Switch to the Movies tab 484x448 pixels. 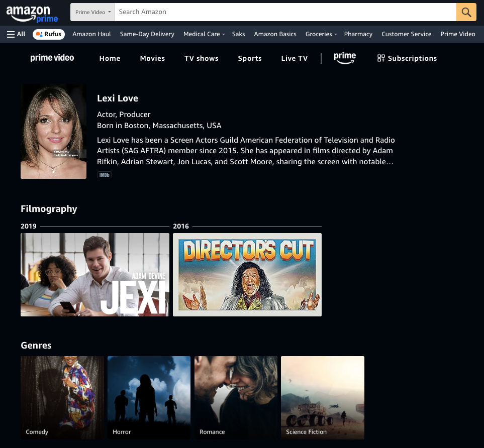click(x=152, y=58)
